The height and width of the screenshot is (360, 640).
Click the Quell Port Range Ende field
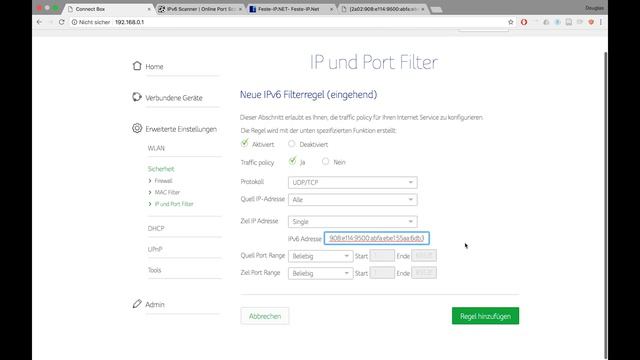[424, 256]
